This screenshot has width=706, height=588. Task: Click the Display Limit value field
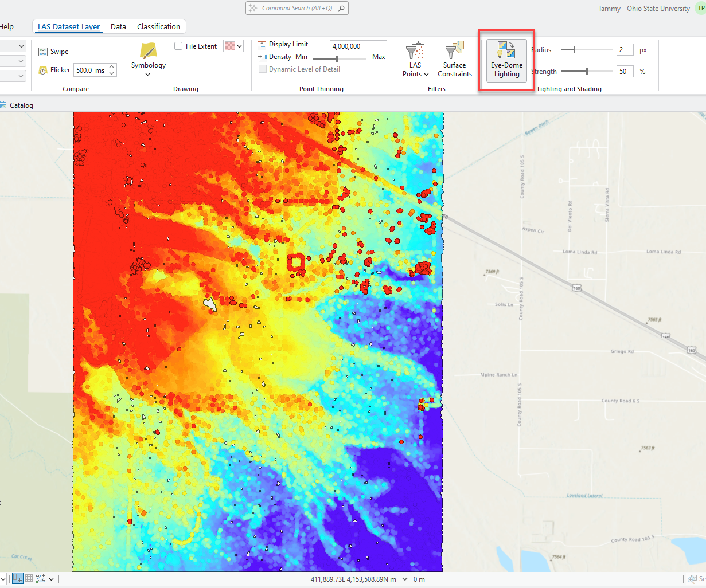358,46
